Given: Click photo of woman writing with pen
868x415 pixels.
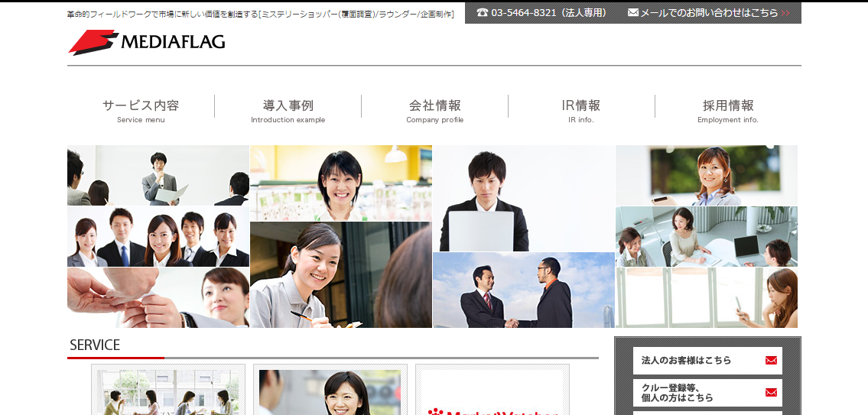Looking at the screenshot, I should point(341,275).
